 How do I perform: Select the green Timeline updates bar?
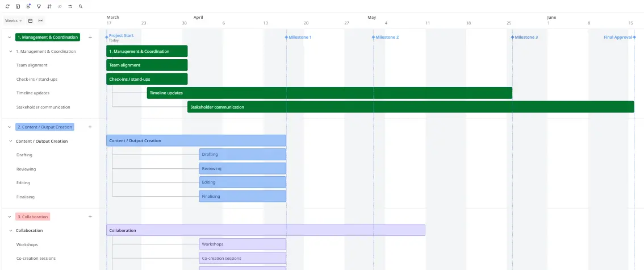329,93
